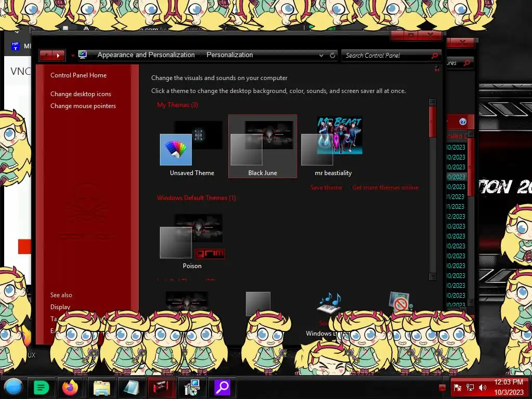
Task: Click Get more themes online
Action: (385, 188)
